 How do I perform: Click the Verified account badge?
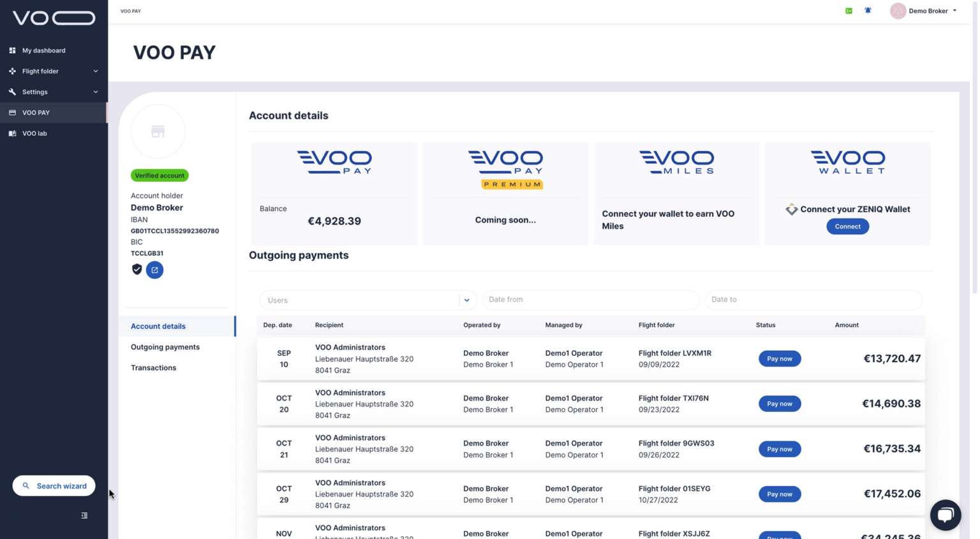(159, 175)
